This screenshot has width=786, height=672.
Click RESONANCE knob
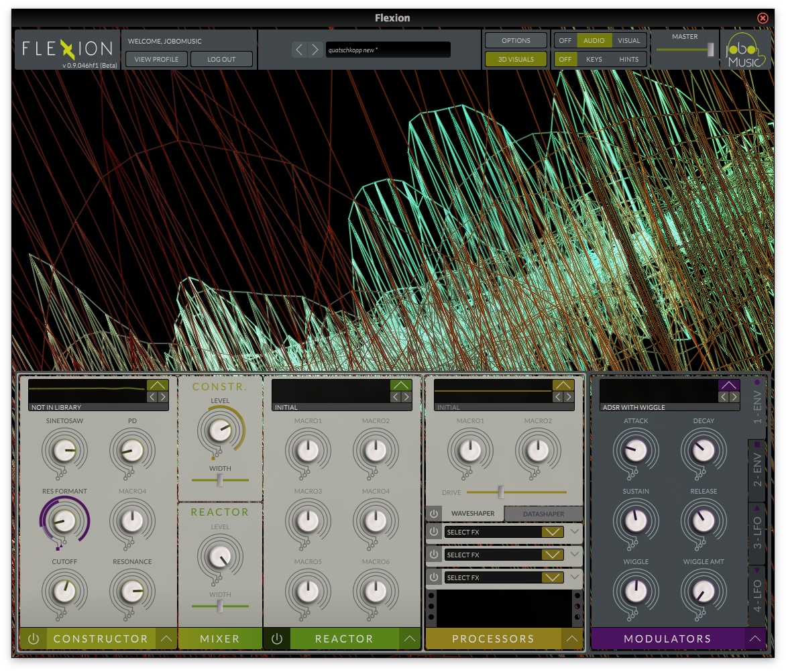[132, 592]
